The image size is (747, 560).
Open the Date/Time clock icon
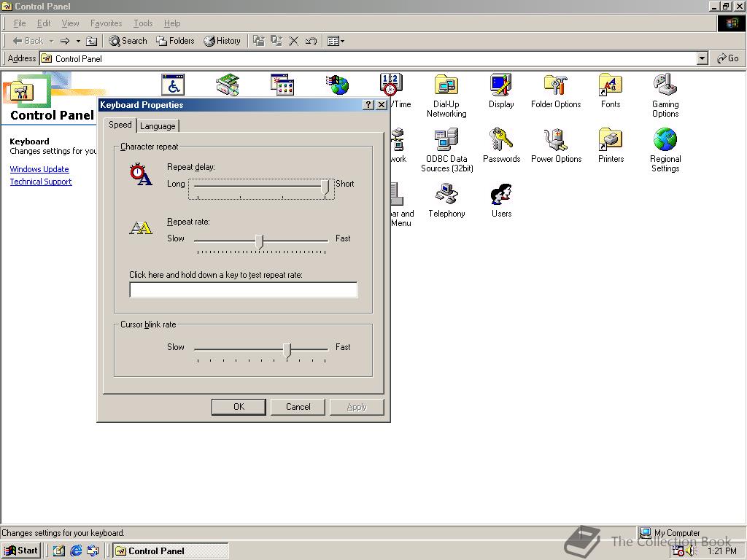(x=391, y=85)
